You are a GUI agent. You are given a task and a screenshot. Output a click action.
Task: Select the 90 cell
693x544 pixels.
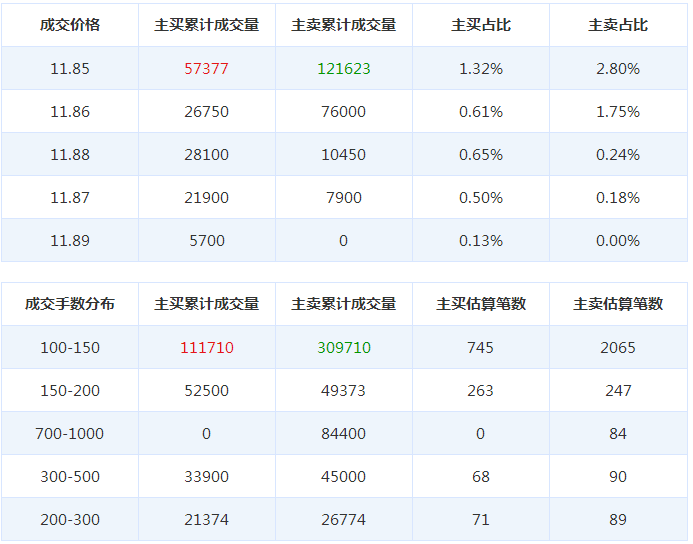click(618, 476)
